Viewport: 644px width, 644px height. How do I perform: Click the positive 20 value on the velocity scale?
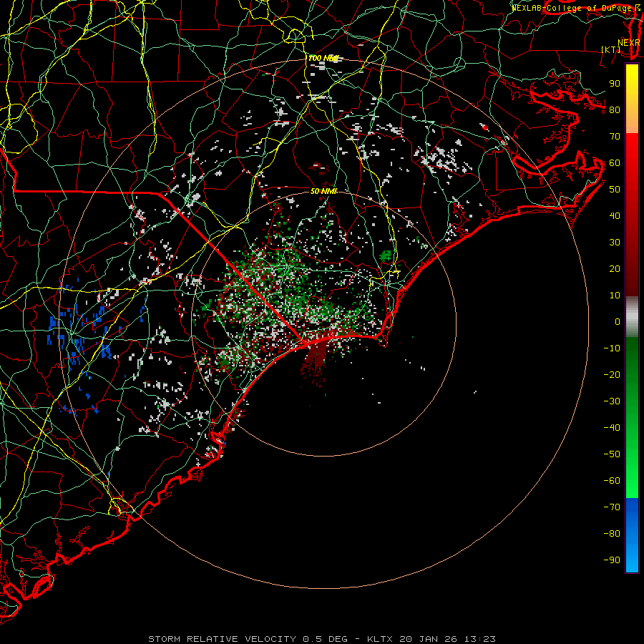pos(615,268)
